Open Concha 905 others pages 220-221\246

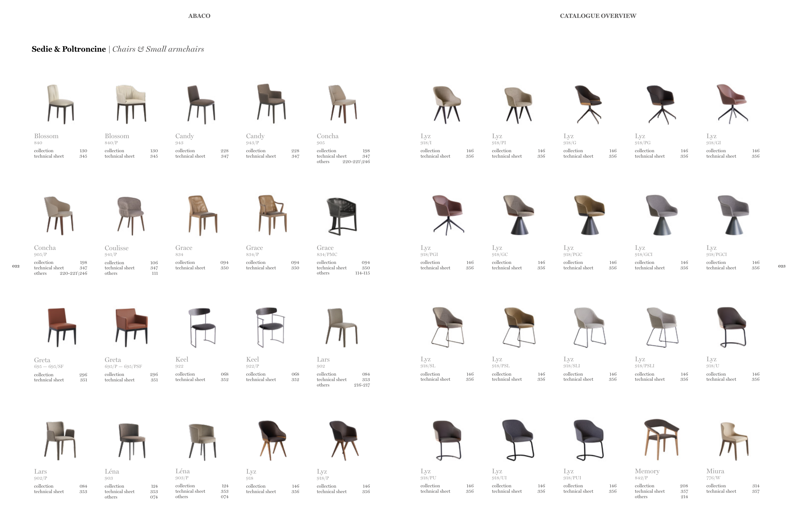356,162
